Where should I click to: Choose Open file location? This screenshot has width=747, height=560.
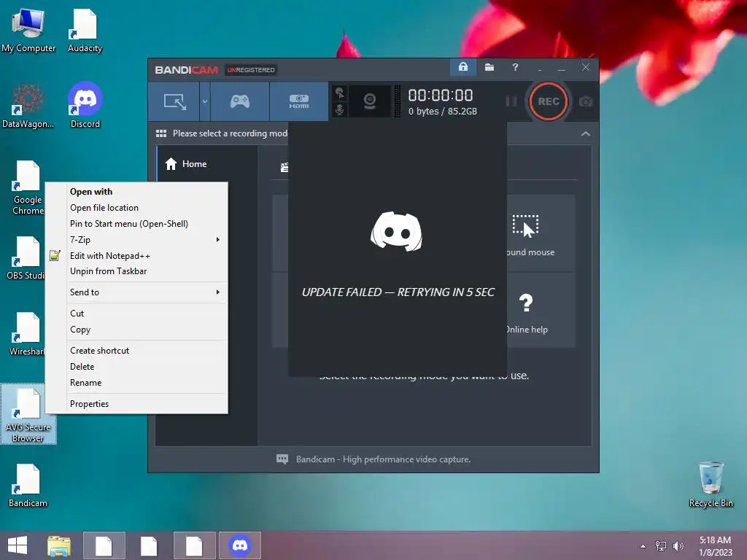pos(136,208)
